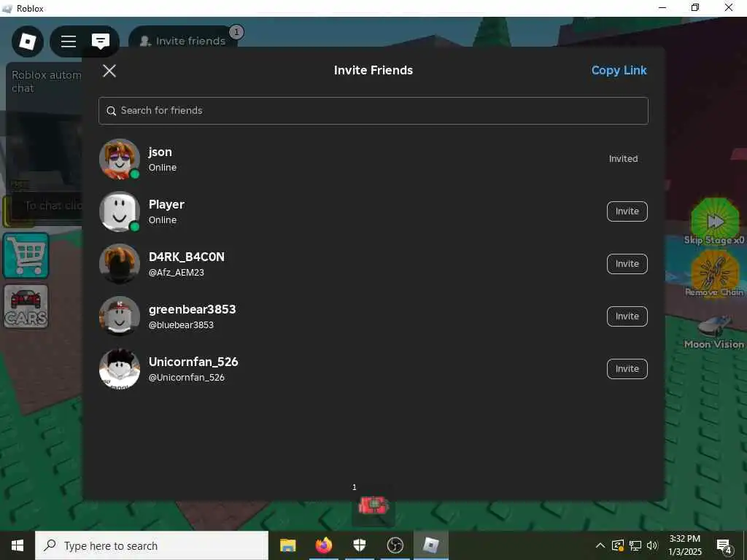Viewport: 747px width, 560px height.
Task: Invite Player to the game
Action: point(627,211)
